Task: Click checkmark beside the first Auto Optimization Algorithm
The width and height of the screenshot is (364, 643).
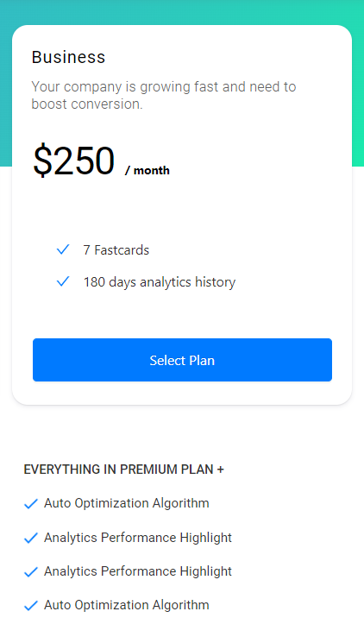Action: (x=31, y=503)
